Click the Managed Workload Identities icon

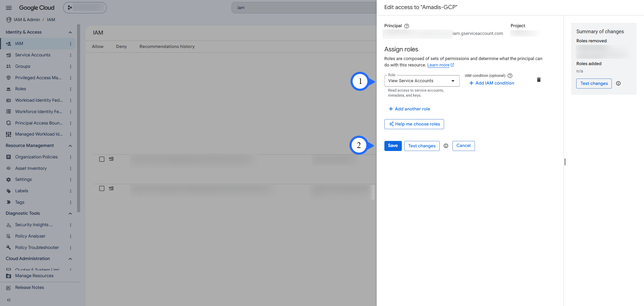(9, 134)
